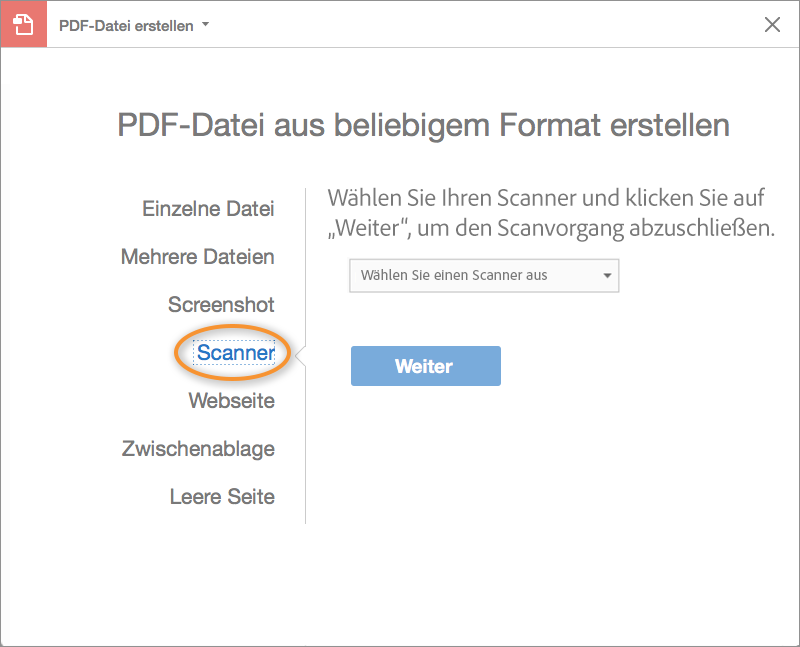Image resolution: width=800 pixels, height=647 pixels.
Task: Switch to the "Screenshot" source
Action: tap(221, 305)
